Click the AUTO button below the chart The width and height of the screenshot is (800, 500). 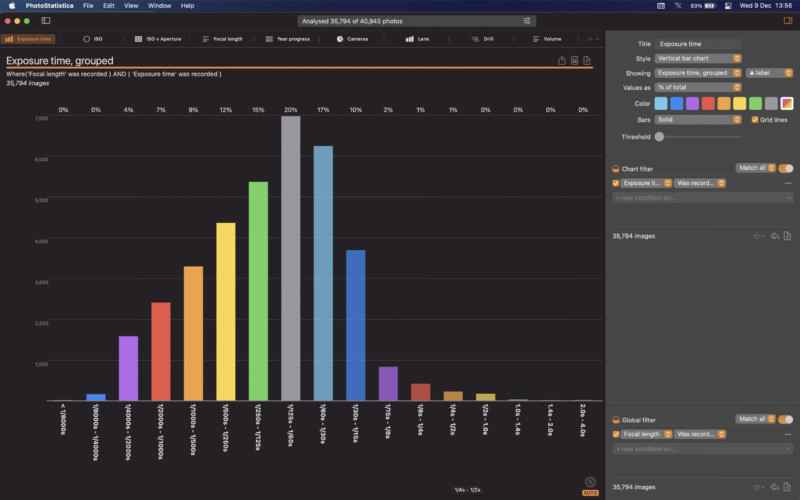coord(590,493)
